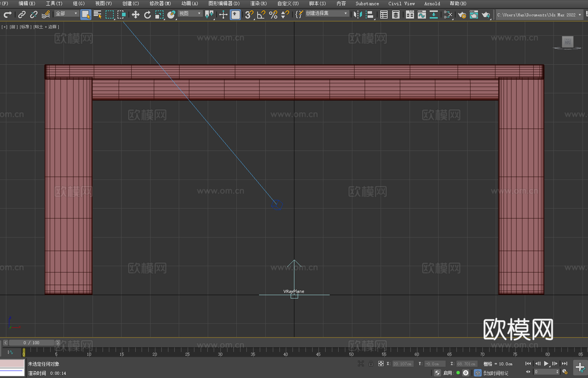588x378 pixels.
Task: Open the Substance menu
Action: (x=367, y=3)
